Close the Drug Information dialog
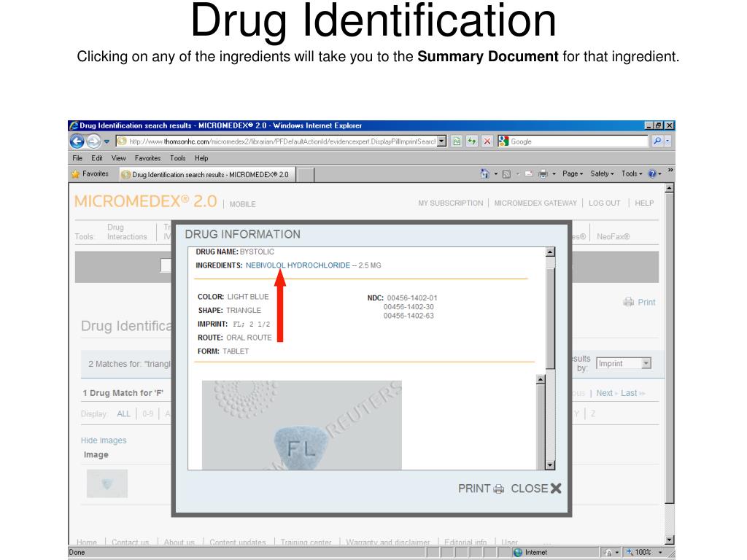Viewport: 747px width, 560px height. point(536,489)
